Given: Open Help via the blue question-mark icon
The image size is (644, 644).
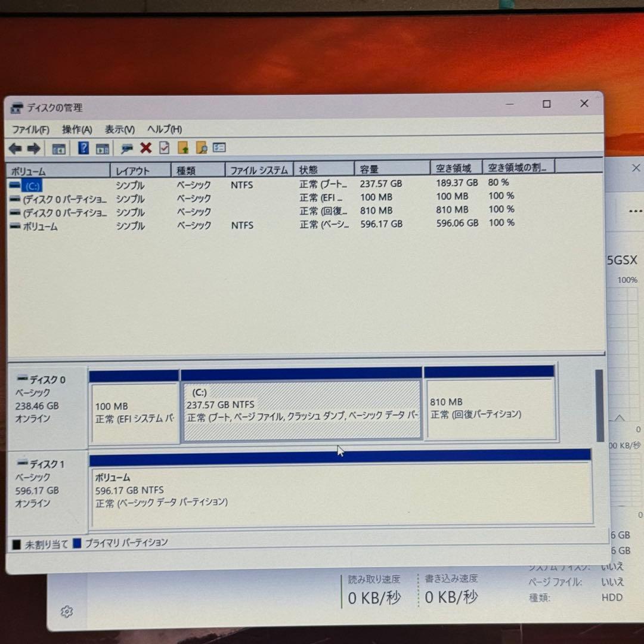Looking at the screenshot, I should pos(83,148).
